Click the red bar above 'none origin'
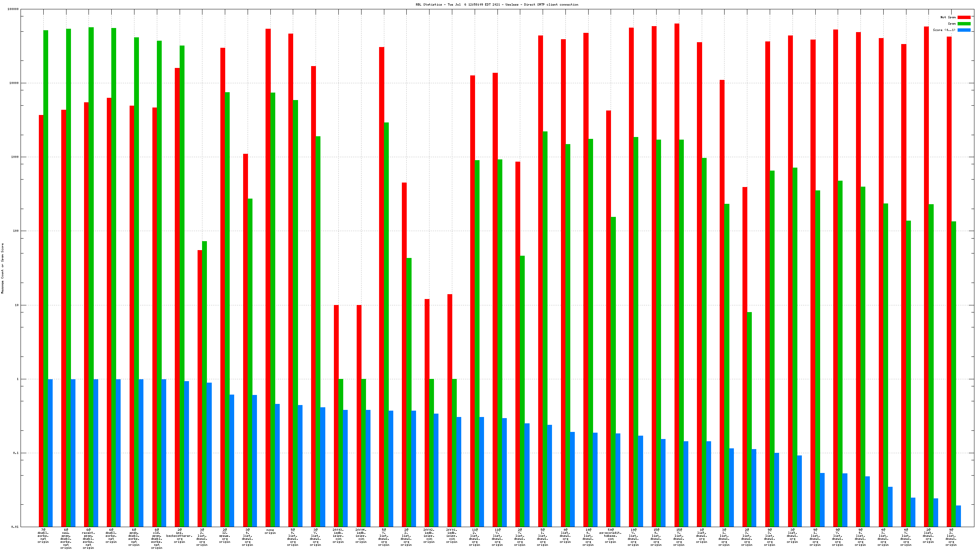 (268, 266)
